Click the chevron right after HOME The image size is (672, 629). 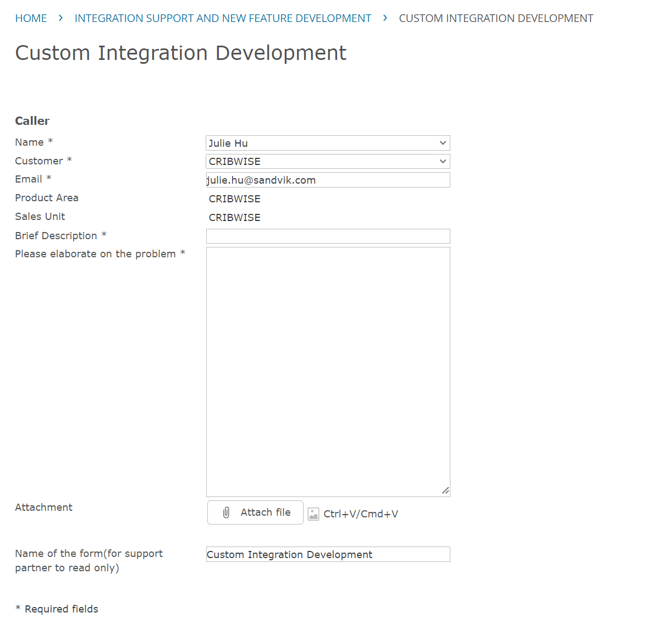(x=60, y=18)
